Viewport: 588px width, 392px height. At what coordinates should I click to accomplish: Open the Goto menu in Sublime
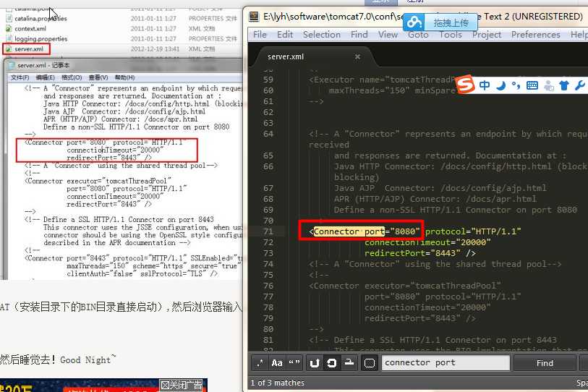418,35
